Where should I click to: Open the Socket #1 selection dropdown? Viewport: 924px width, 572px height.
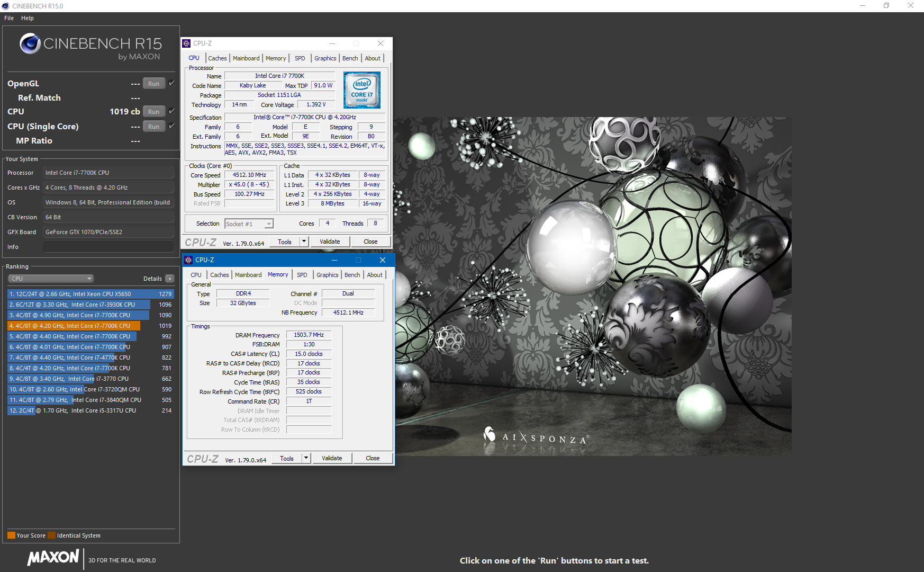tap(249, 224)
